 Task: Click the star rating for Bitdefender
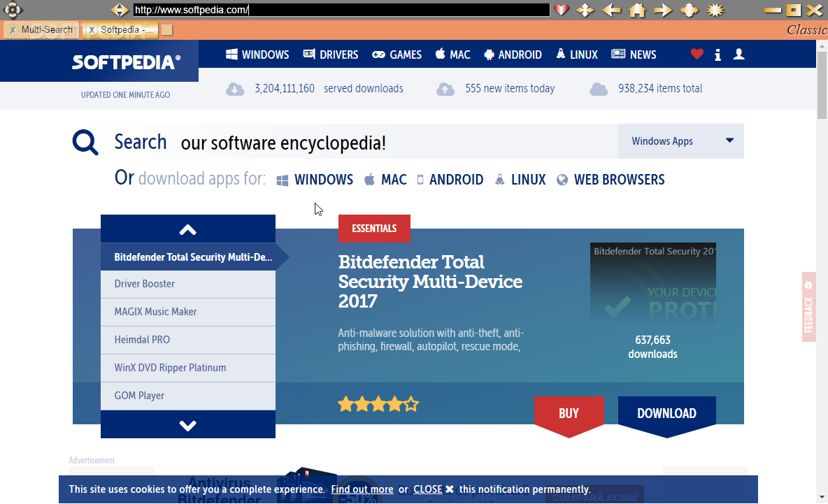(x=378, y=405)
